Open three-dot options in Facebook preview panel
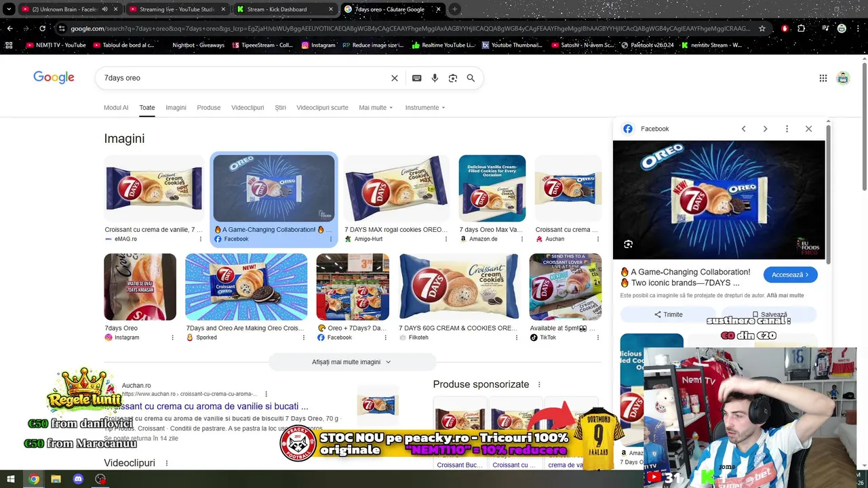The width and height of the screenshot is (868, 488). pyautogui.click(x=787, y=129)
